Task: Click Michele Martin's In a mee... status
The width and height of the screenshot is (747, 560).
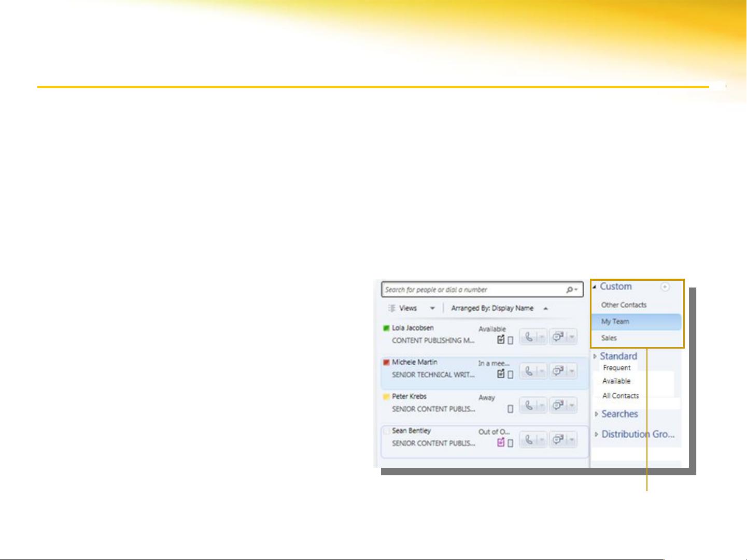Action: tap(494, 363)
